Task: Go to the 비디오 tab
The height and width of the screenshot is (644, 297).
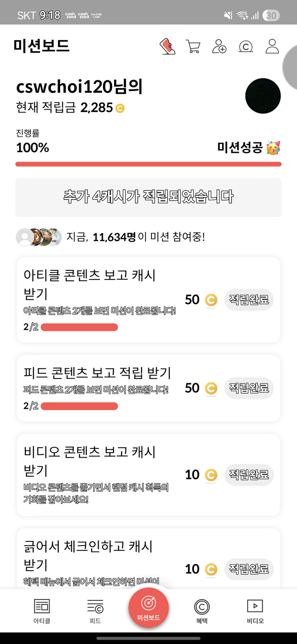Action: (255, 611)
